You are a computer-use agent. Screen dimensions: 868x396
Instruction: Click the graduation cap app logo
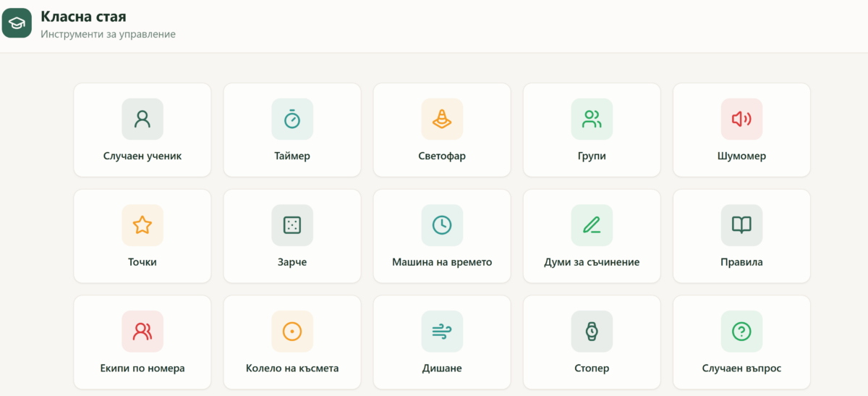[x=17, y=23]
